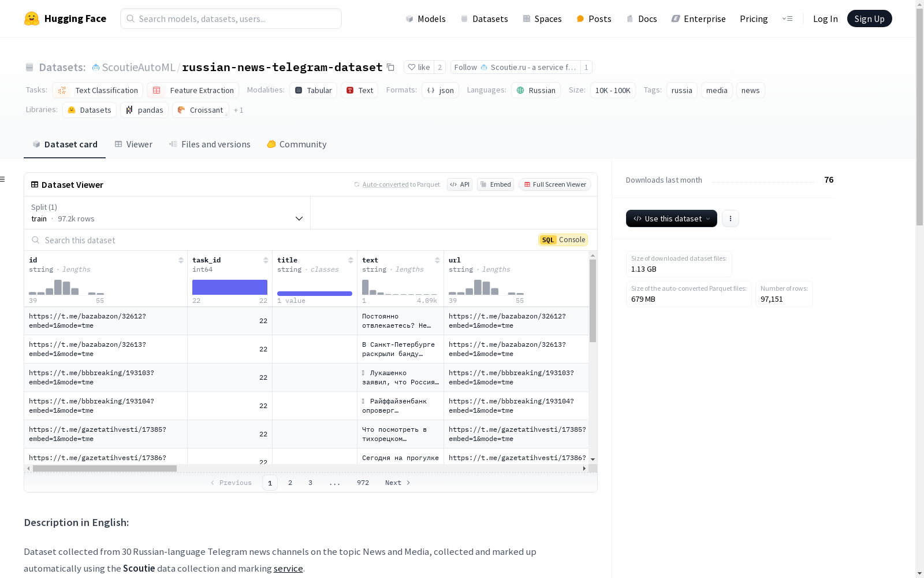Filter by the news tag

(750, 90)
